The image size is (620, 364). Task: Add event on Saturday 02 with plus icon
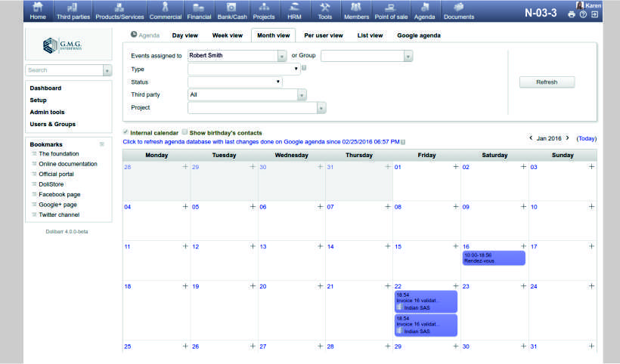[523, 167]
